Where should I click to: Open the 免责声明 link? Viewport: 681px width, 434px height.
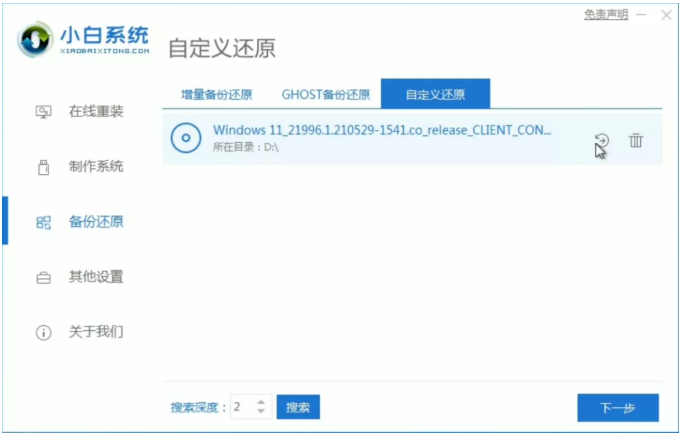point(606,14)
